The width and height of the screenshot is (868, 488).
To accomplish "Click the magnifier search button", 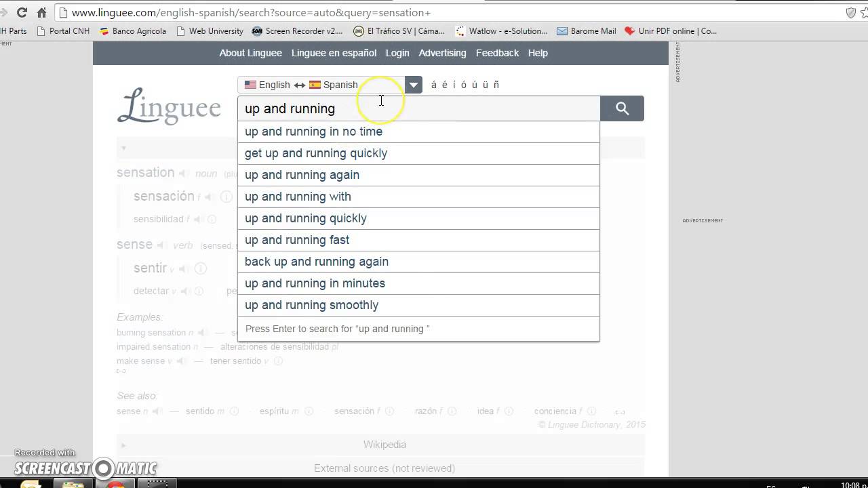I will pos(622,108).
